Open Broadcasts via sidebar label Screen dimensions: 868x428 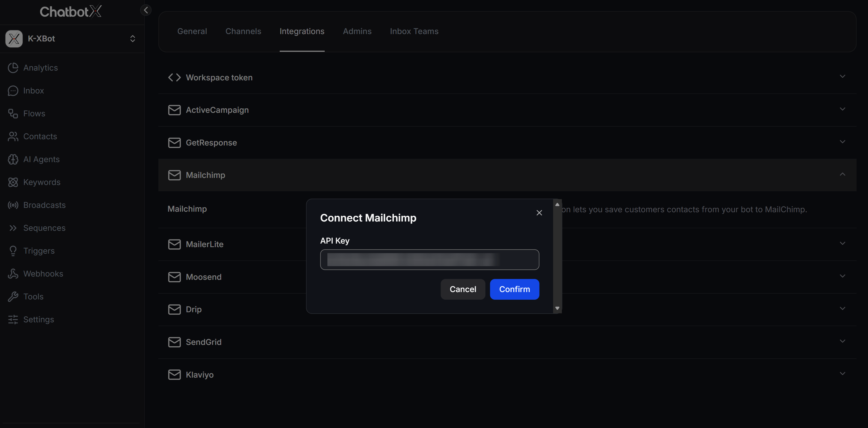[44, 205]
